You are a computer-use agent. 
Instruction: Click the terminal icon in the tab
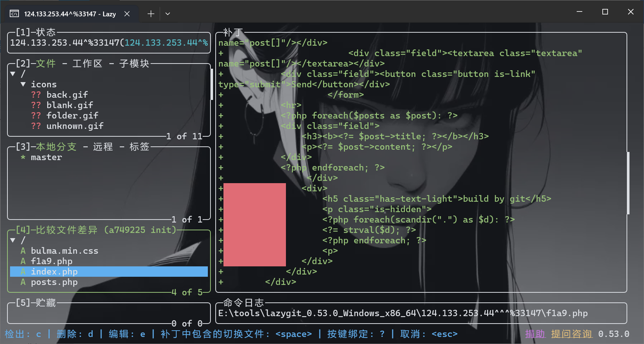[x=14, y=14]
